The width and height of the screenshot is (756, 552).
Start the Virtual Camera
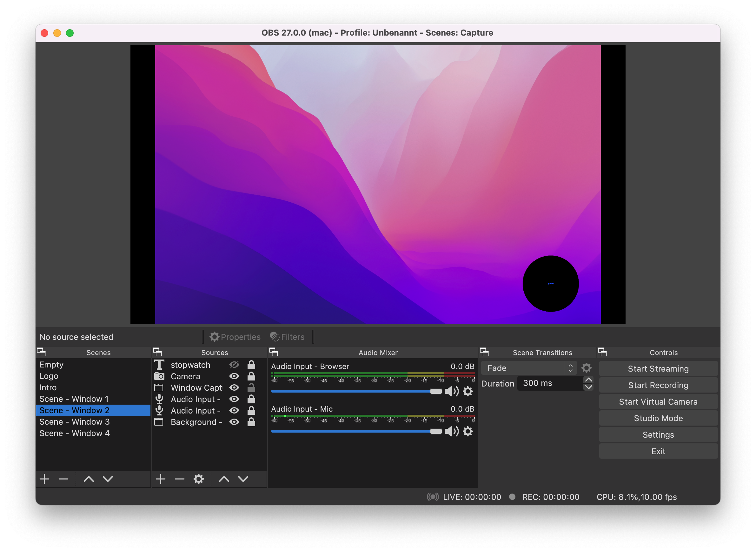[658, 401]
